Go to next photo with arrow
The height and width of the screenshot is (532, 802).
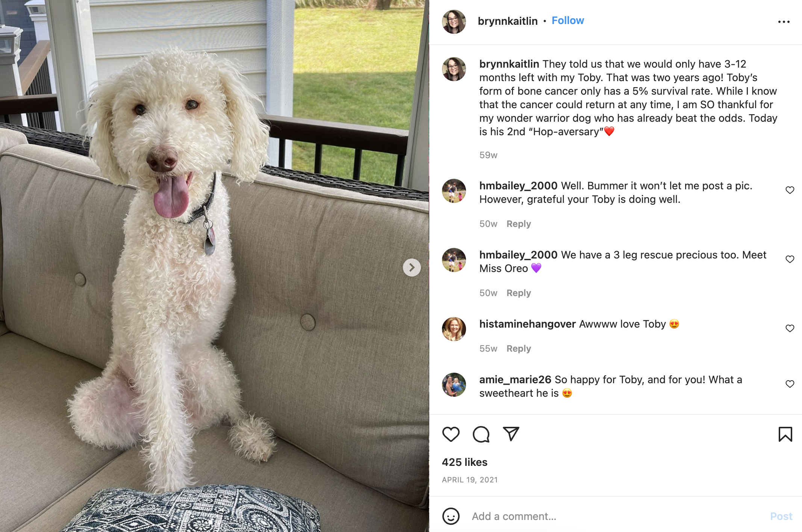[412, 268]
